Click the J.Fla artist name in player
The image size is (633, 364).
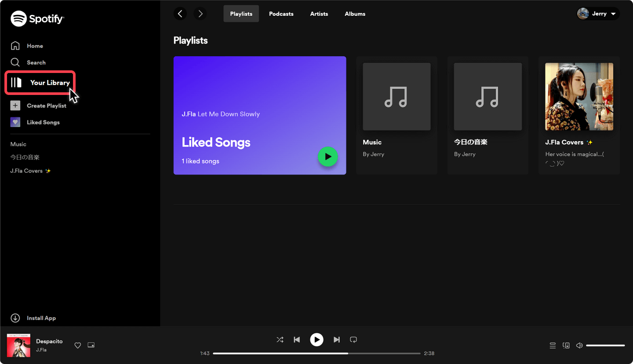pos(41,350)
